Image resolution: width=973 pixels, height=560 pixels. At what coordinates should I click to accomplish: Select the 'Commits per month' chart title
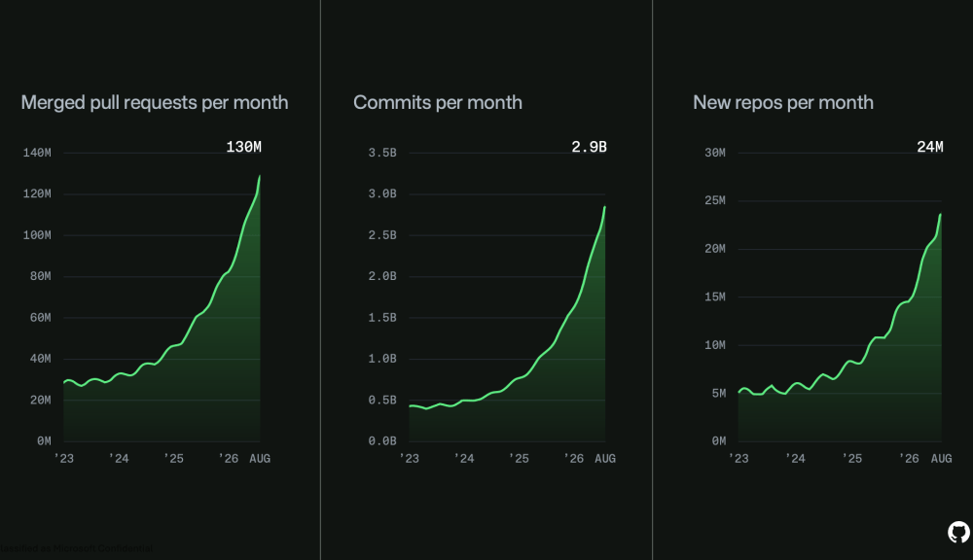pyautogui.click(x=438, y=103)
